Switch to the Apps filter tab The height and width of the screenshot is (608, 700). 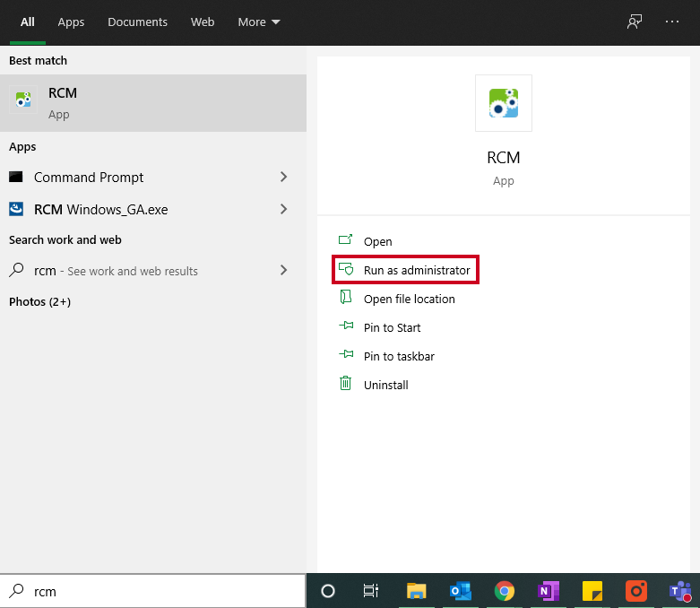coord(71,22)
